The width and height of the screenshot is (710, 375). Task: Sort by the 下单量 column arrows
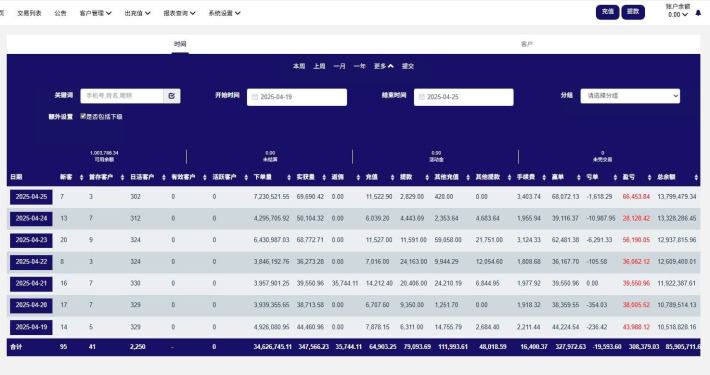tap(289, 177)
